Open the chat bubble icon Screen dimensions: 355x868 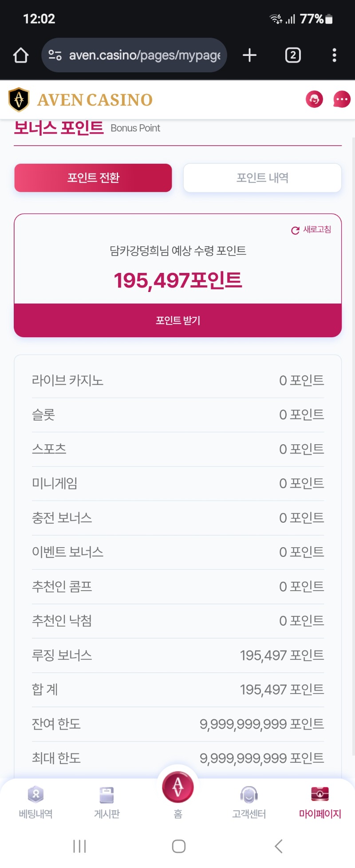341,99
